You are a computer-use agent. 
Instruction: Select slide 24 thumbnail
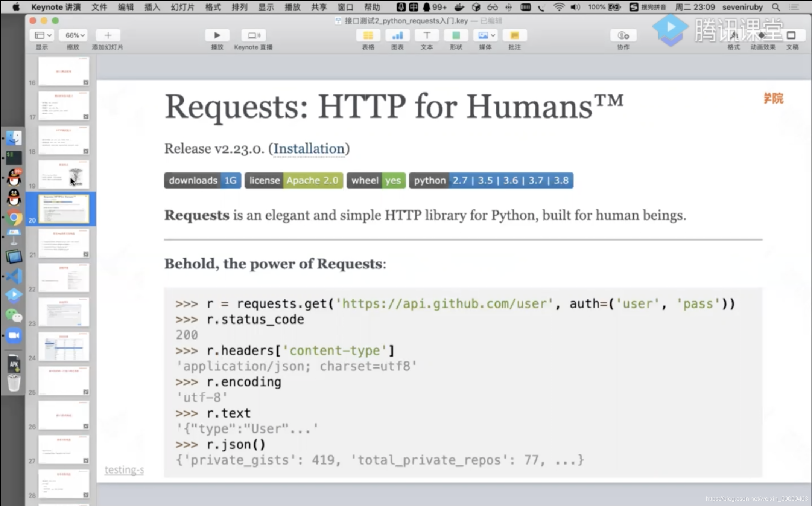coord(64,346)
